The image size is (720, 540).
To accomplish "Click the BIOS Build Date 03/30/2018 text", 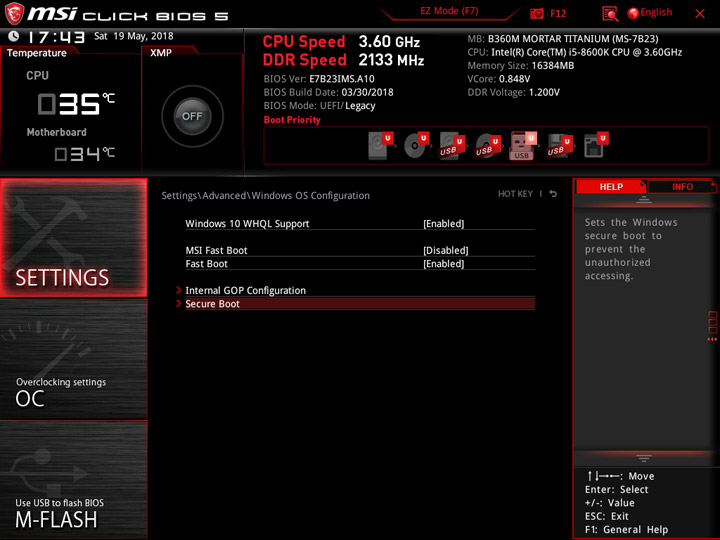I will [x=328, y=92].
